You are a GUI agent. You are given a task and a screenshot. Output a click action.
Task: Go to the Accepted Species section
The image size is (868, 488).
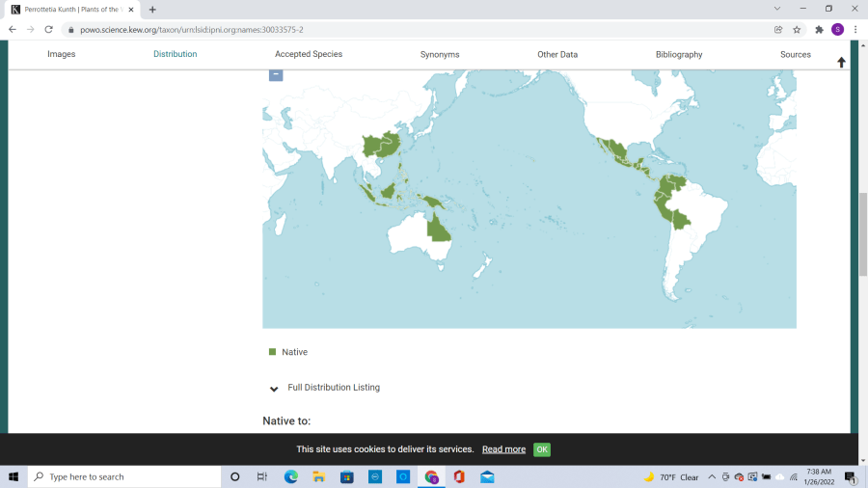point(309,55)
